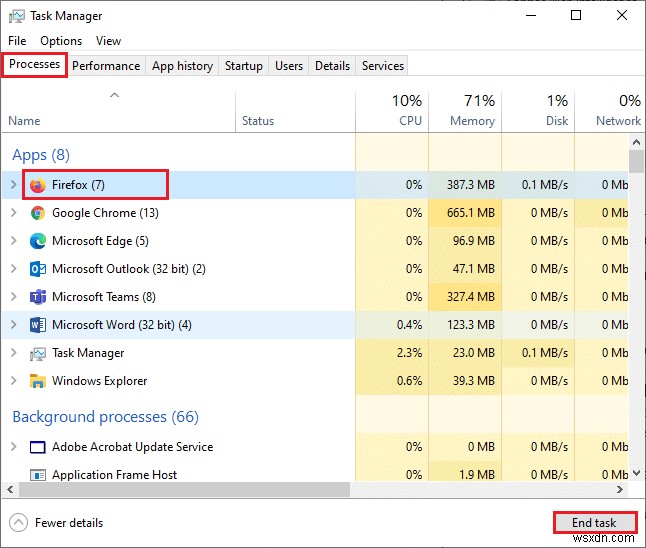Select the Processes tab

[x=35, y=64]
